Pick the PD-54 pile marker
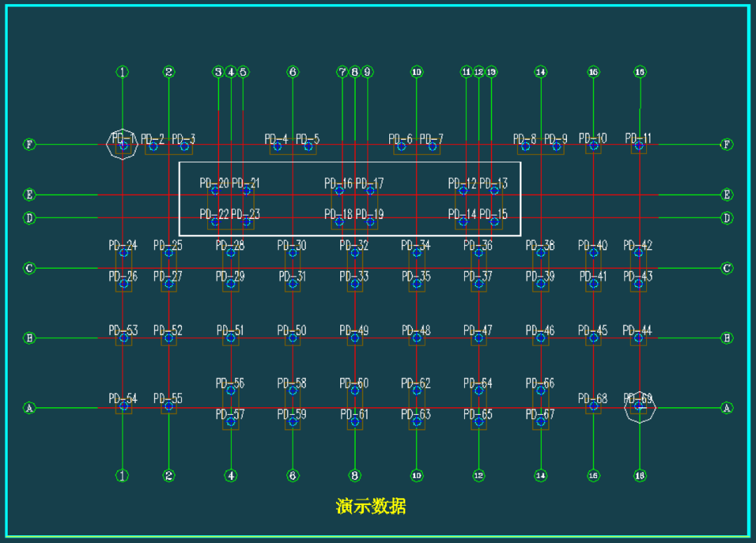756x543 pixels. pos(123,405)
